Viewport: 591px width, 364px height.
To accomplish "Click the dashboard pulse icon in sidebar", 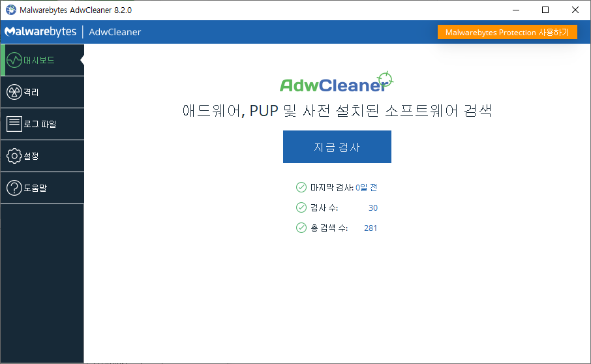I will coord(14,60).
